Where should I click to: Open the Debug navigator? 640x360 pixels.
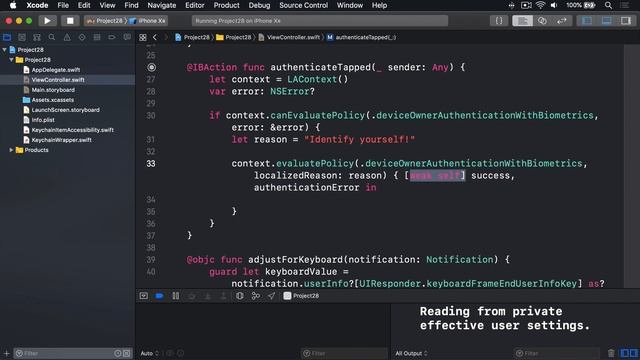click(97, 37)
